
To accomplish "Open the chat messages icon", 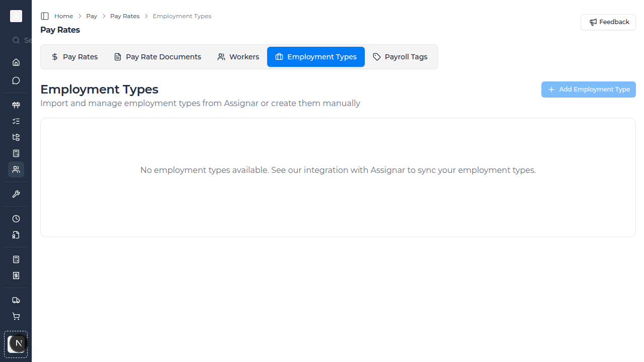I will 16,80.
